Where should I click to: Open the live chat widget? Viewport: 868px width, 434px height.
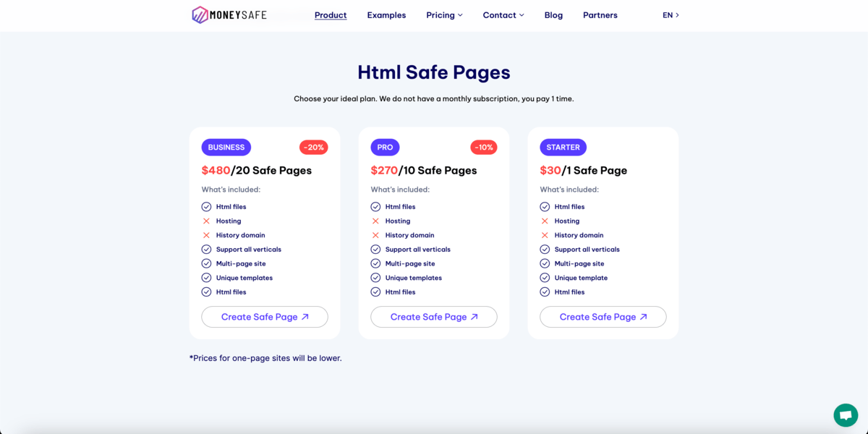[845, 415]
